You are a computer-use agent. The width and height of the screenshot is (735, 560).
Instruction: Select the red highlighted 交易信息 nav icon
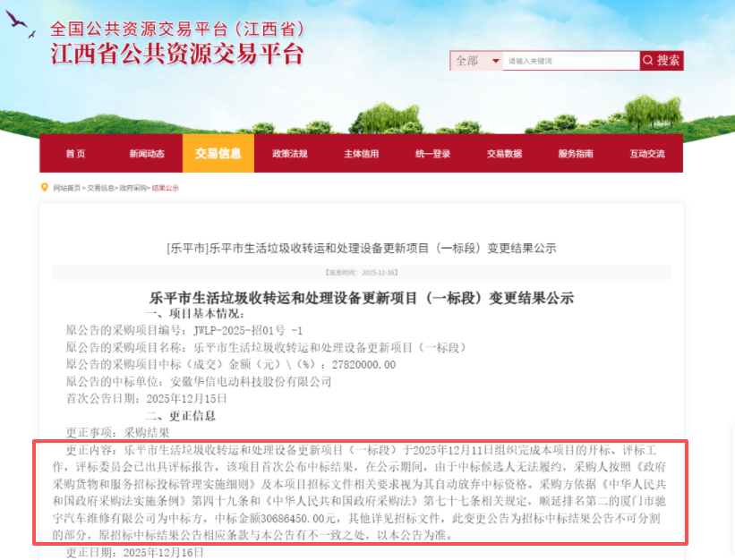pyautogui.click(x=218, y=154)
